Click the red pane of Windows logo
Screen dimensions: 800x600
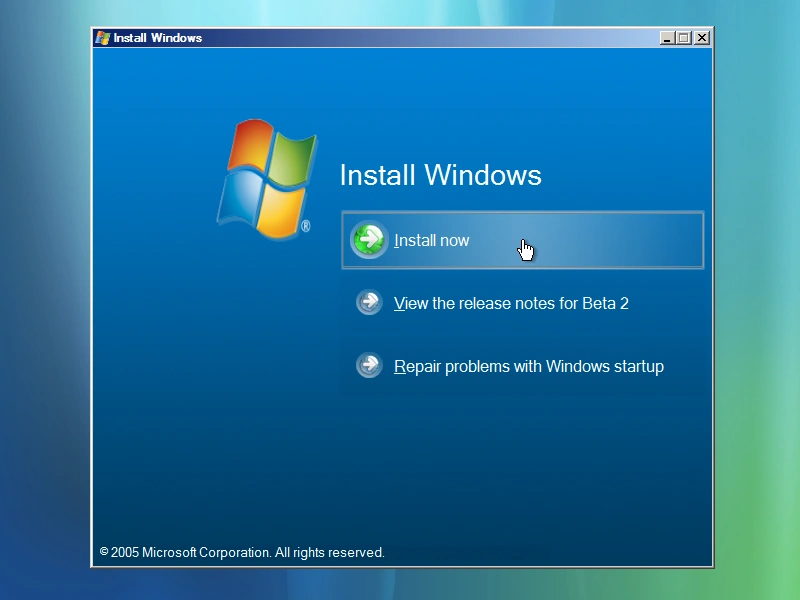pos(249,146)
